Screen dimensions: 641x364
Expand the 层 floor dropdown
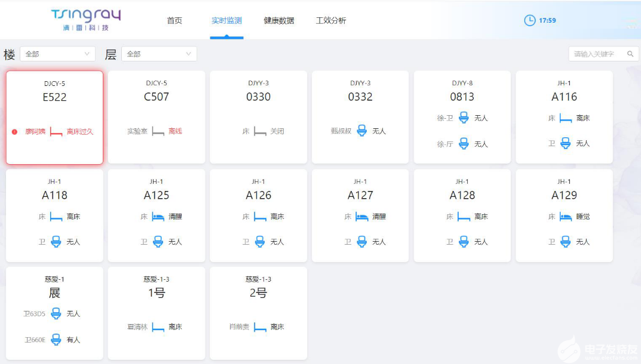pyautogui.click(x=159, y=54)
